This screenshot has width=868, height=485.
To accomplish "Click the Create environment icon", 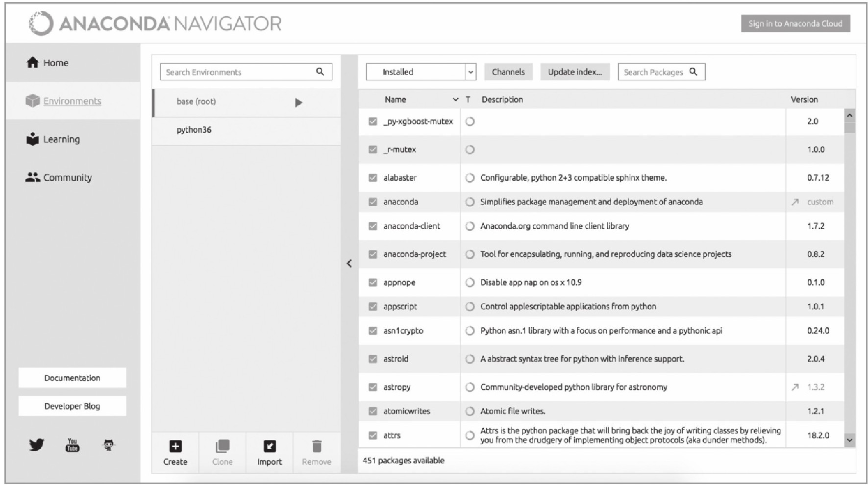I will (x=175, y=446).
